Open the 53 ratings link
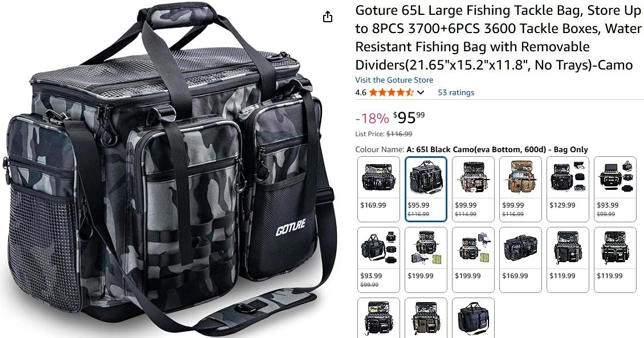644x338 pixels. (x=456, y=92)
